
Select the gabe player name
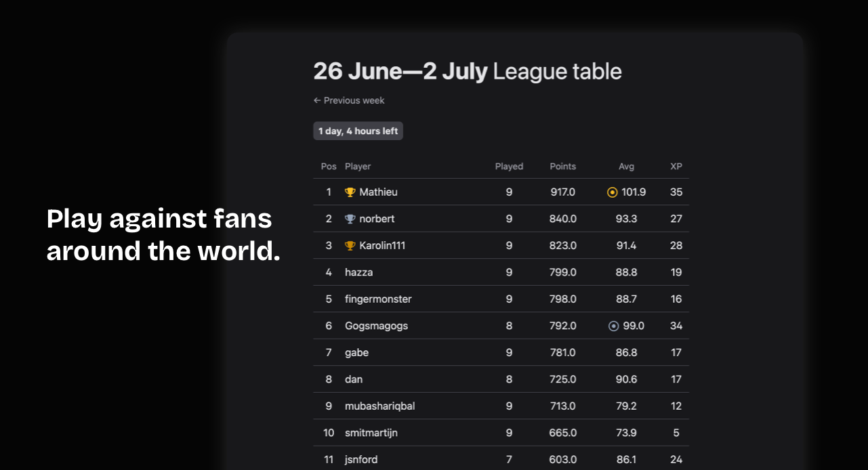356,353
